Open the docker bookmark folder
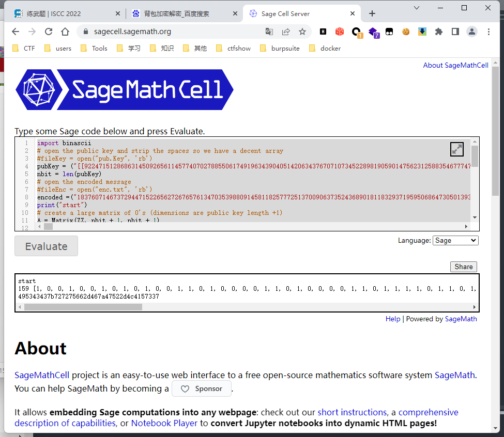The height and width of the screenshot is (437, 504). coord(325,48)
